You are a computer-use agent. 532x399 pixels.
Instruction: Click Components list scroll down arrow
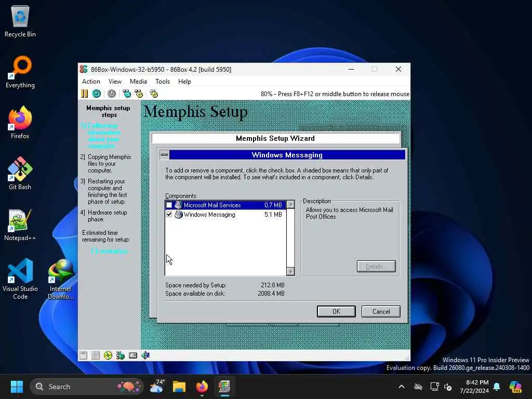tap(290, 271)
